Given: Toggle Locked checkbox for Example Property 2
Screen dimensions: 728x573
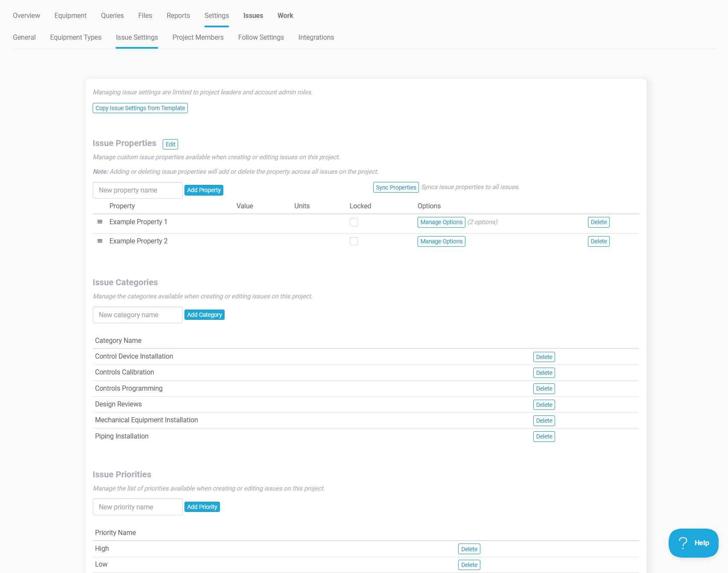Looking at the screenshot, I should pyautogui.click(x=354, y=241).
